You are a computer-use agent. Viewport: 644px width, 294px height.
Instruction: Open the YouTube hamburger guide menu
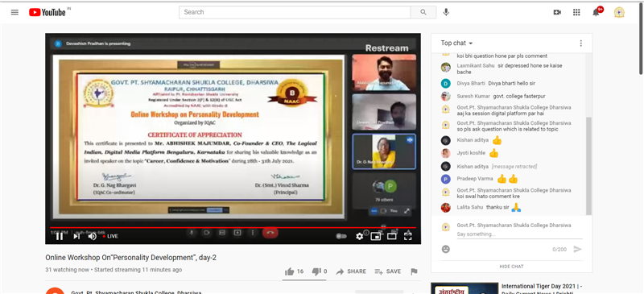tap(14, 12)
